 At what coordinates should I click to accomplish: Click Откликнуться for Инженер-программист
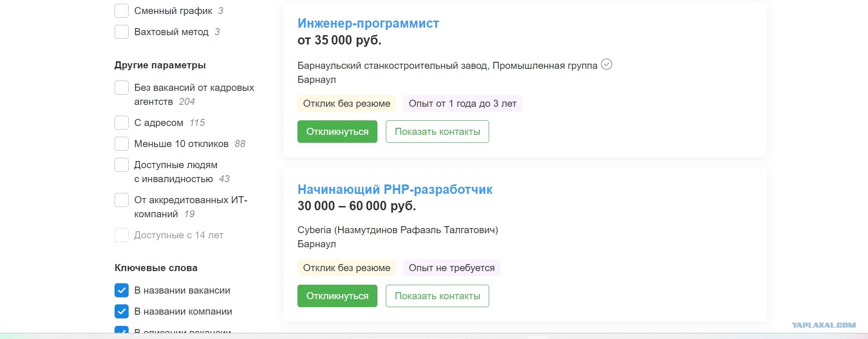click(337, 132)
